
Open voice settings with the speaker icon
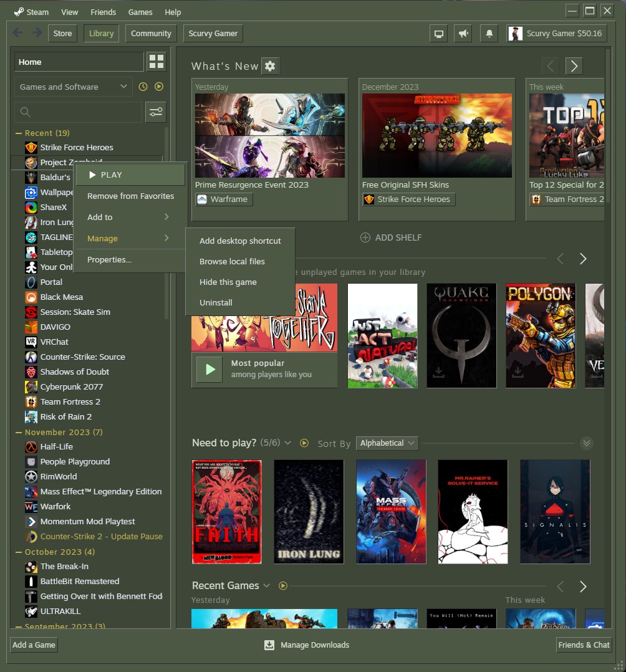click(463, 33)
